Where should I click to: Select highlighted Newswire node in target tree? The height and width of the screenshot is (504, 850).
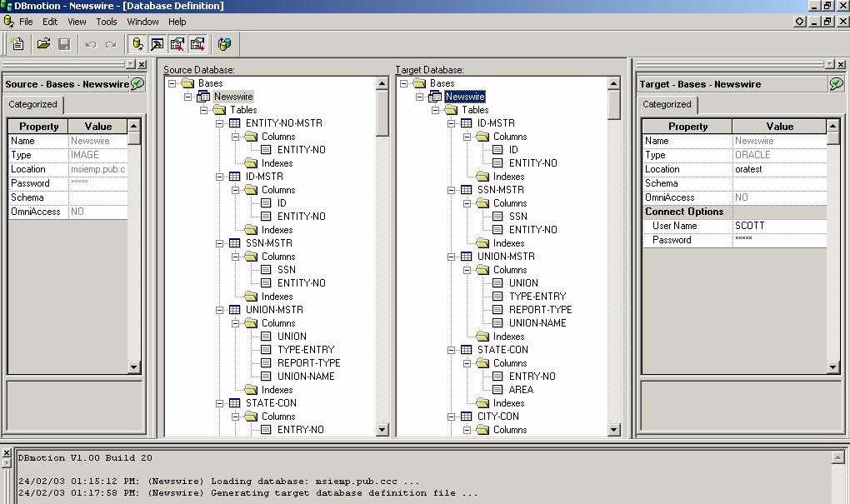pos(464,97)
